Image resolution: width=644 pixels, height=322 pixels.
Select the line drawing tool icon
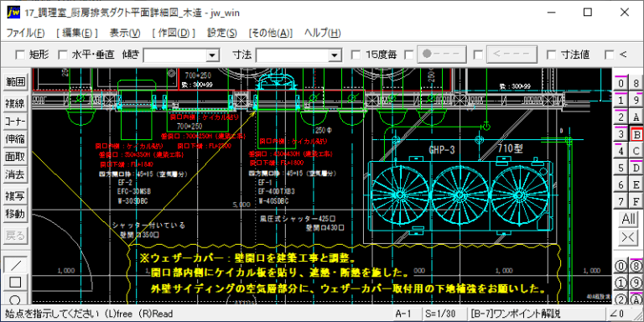(x=15, y=264)
